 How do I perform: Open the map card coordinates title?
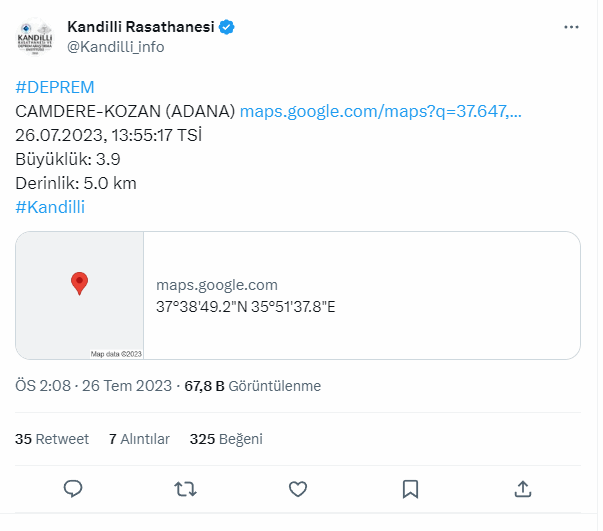pyautogui.click(x=245, y=307)
